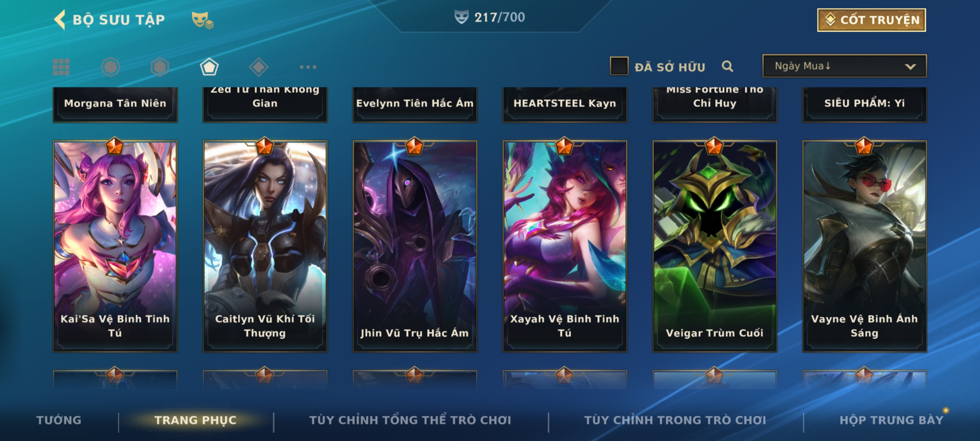
Task: Open the three-dots more filters icon
Action: [308, 67]
